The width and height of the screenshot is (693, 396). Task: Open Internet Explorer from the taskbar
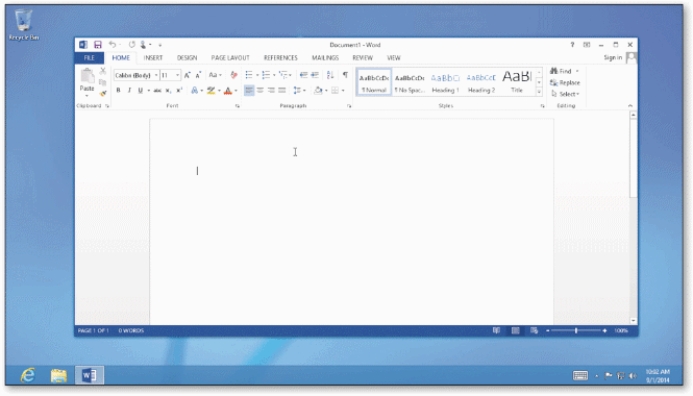[x=28, y=375]
